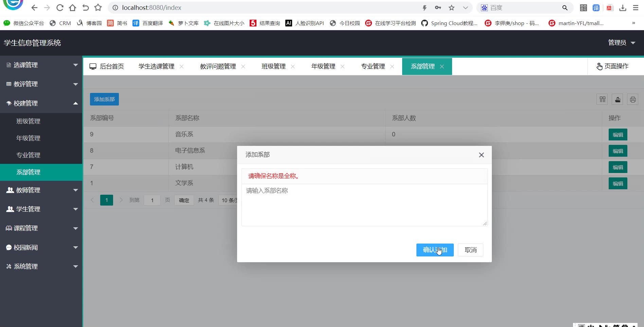Click the print icon in table toolbar
Screen dimensions: 644x327
pyautogui.click(x=632, y=99)
